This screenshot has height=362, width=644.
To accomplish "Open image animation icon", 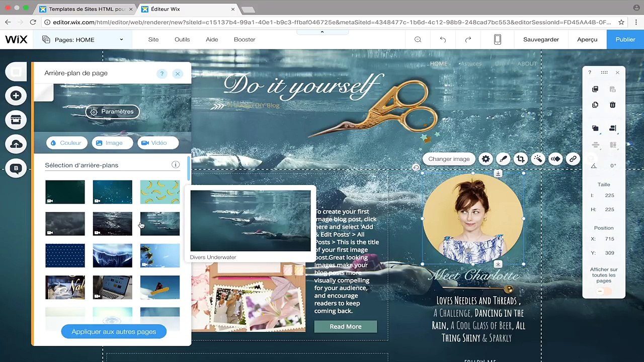I will tap(555, 159).
